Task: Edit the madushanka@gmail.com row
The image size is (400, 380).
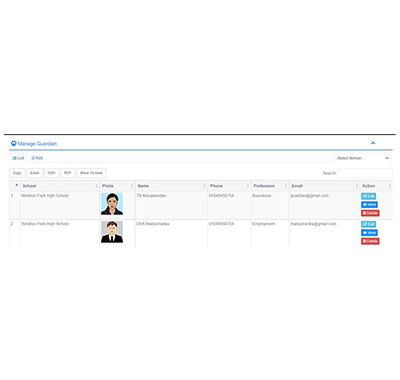Action: pos(368,224)
